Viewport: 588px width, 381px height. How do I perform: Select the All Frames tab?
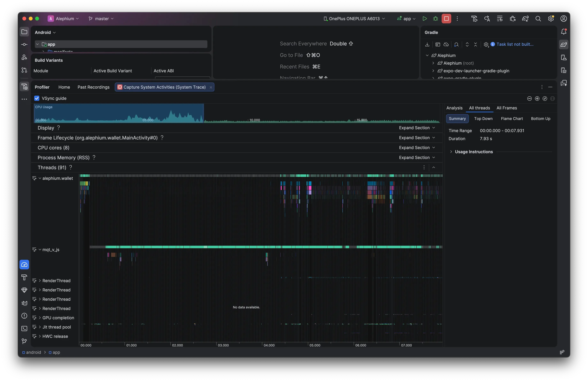(x=507, y=108)
